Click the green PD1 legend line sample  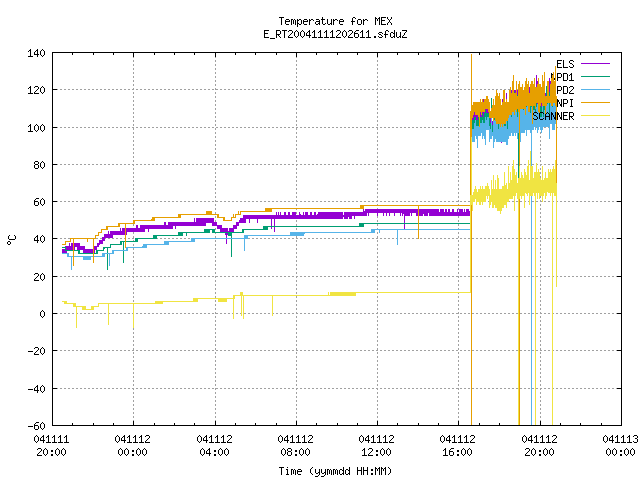click(595, 77)
